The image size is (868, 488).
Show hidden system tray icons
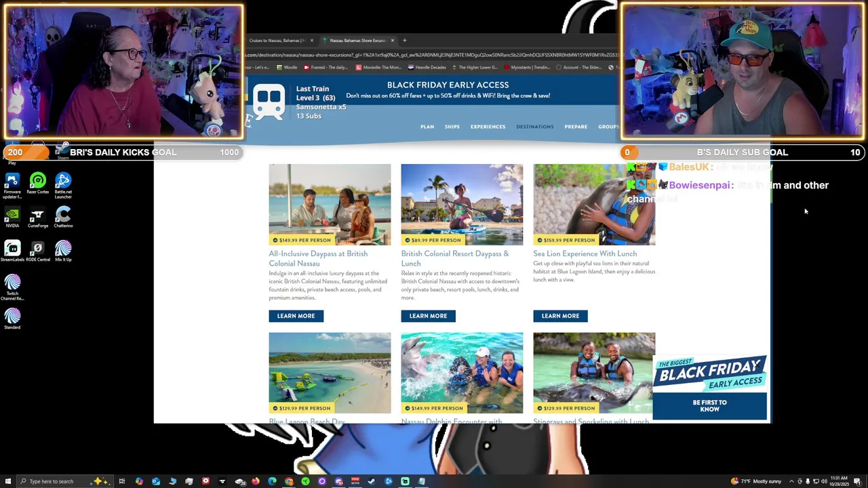pos(791,481)
